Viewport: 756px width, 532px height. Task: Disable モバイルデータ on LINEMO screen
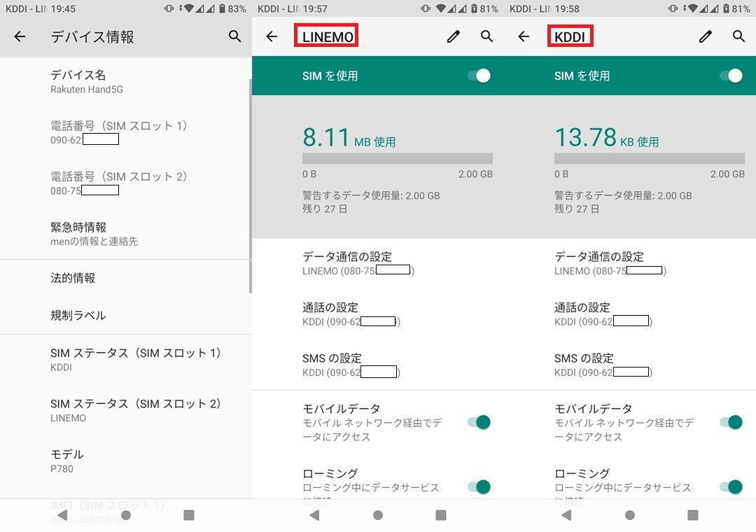(479, 422)
